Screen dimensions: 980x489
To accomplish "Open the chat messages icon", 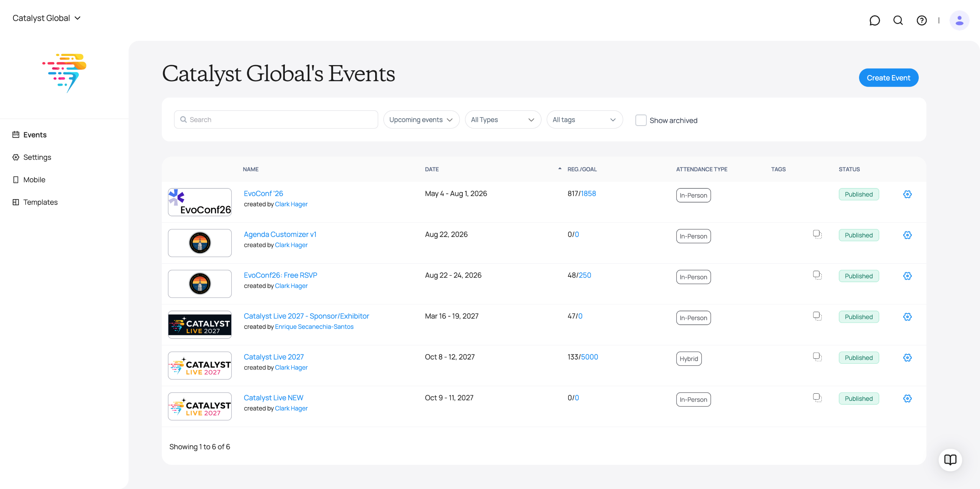I will coord(874,20).
